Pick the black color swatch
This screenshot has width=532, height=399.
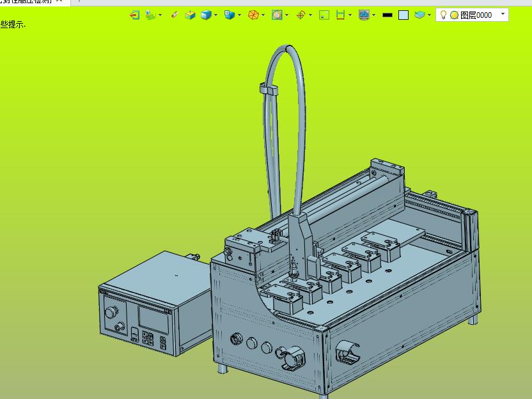coord(387,15)
